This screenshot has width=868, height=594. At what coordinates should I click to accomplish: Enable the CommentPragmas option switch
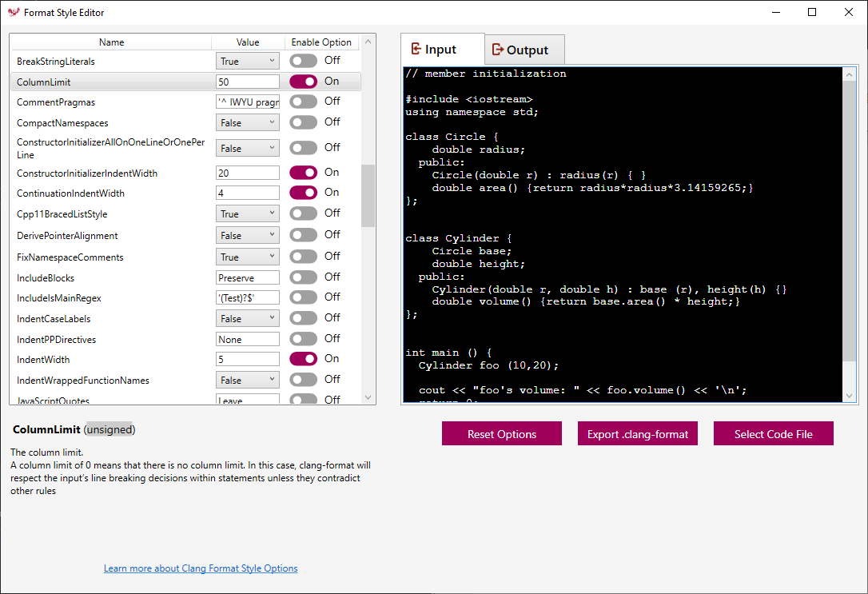pos(304,102)
